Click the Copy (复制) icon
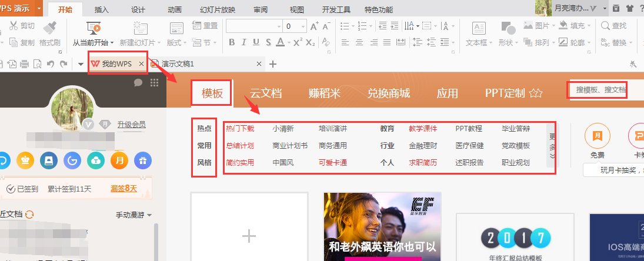This screenshot has width=644, height=261. point(14,42)
